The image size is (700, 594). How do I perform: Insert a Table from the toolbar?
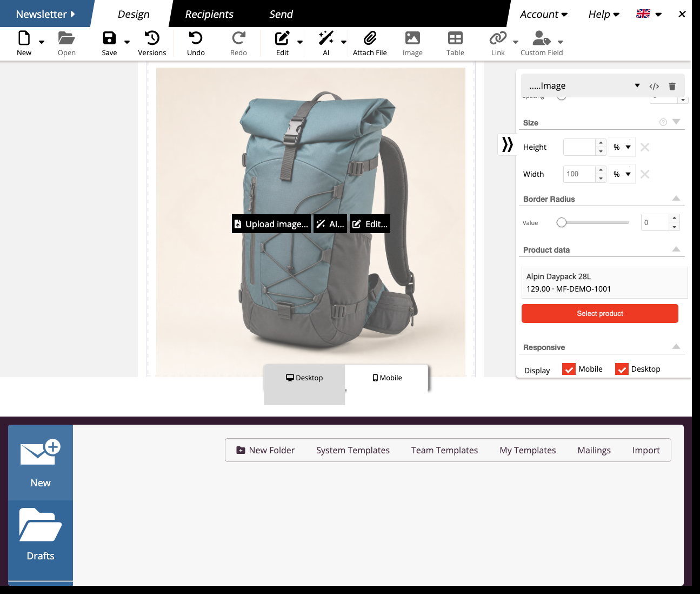[455, 38]
